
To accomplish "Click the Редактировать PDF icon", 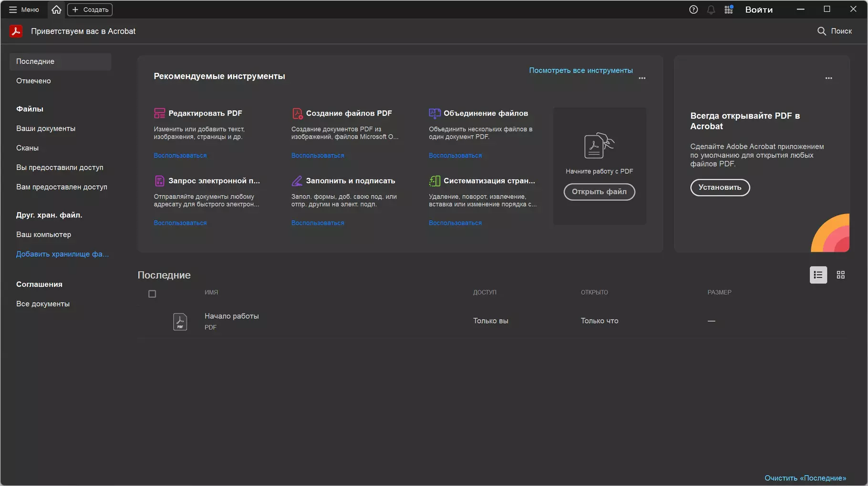I will coord(159,113).
